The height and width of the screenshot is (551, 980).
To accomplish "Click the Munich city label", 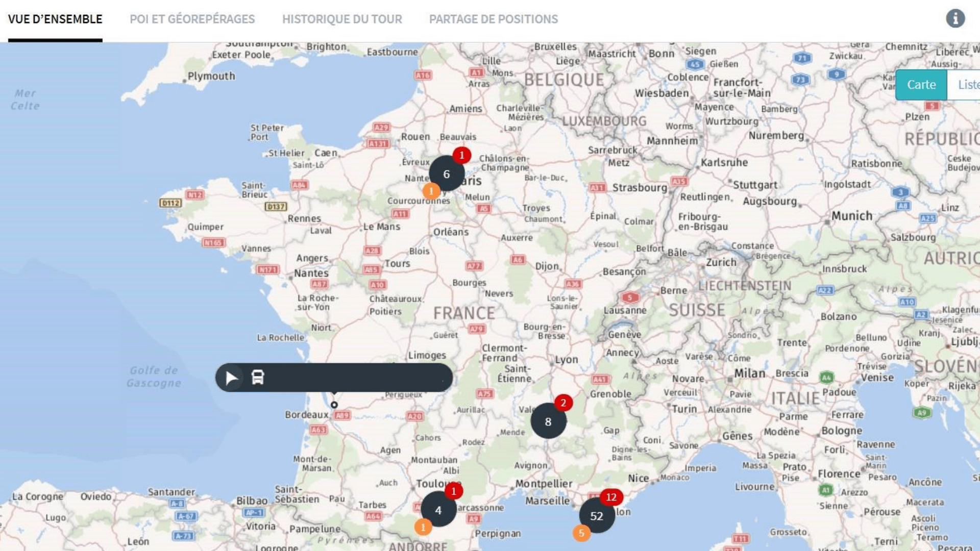I will tap(852, 216).
